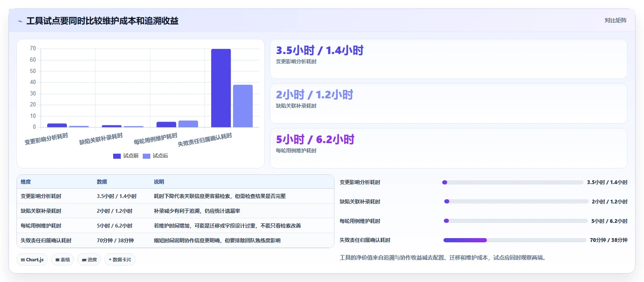
Task: Click the chart axis label 失败责任归属确认耗时
Action: coord(205,139)
